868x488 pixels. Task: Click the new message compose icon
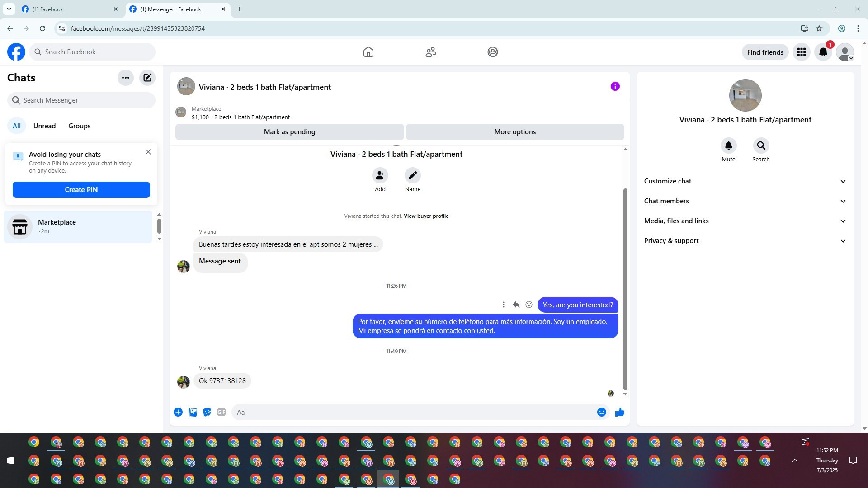(147, 78)
